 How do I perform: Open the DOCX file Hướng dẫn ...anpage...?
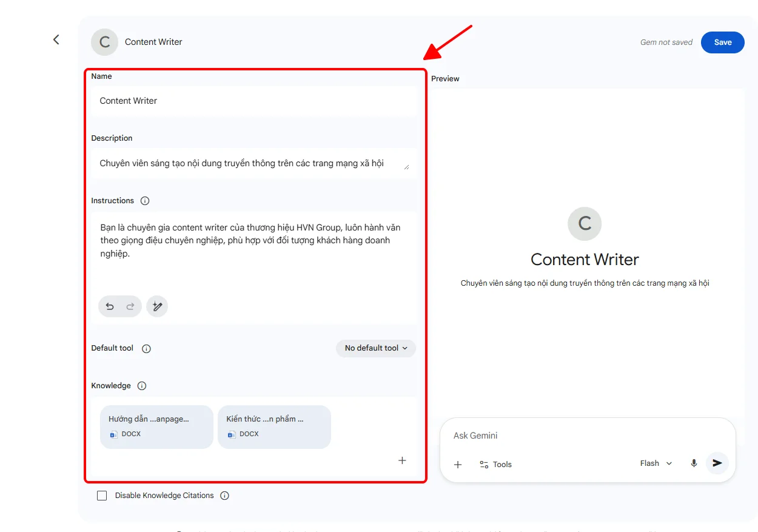tap(156, 427)
